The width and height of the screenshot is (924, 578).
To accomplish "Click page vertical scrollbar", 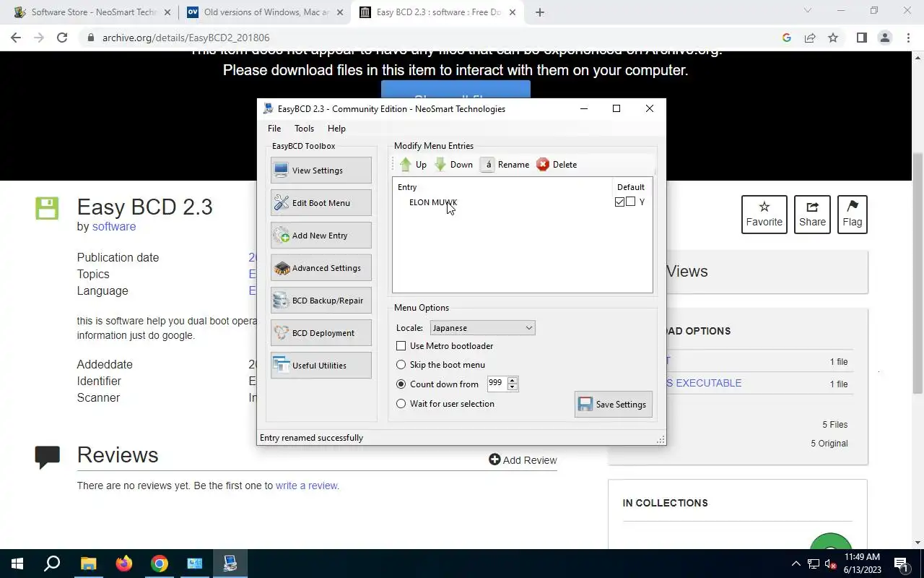I will tap(918, 273).
